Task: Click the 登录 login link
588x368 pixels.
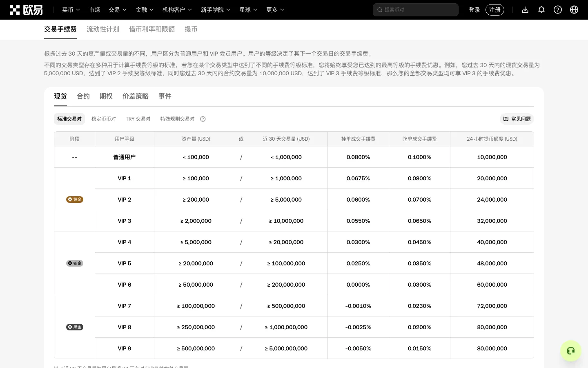Action: 474,10
